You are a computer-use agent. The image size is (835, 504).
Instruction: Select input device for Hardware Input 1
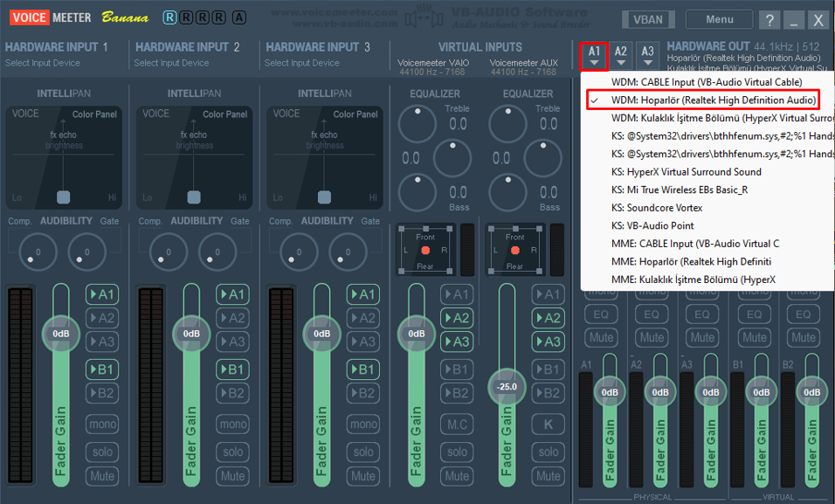(43, 63)
